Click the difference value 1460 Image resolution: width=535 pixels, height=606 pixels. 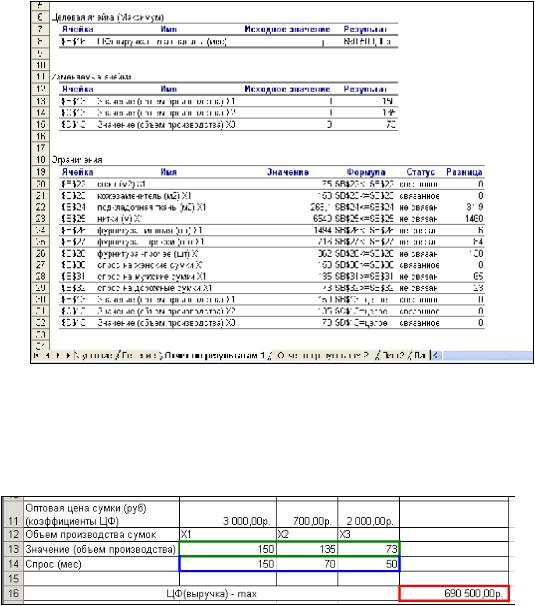[474, 219]
